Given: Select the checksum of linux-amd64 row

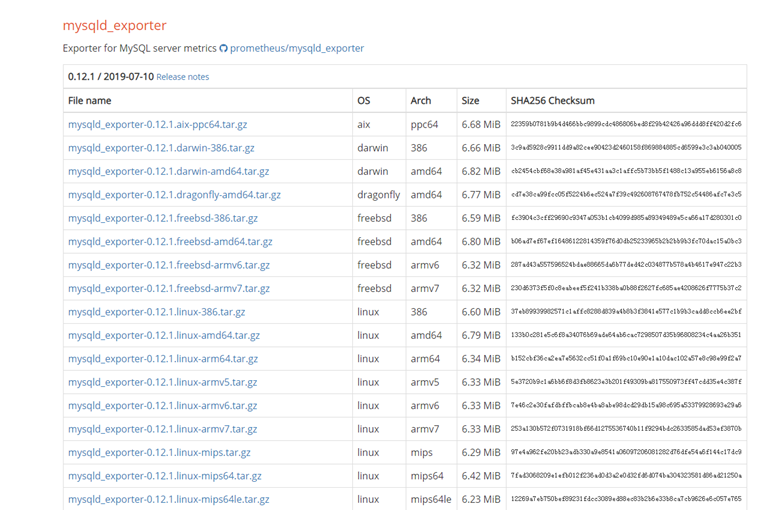Looking at the screenshot, I should [x=626, y=335].
